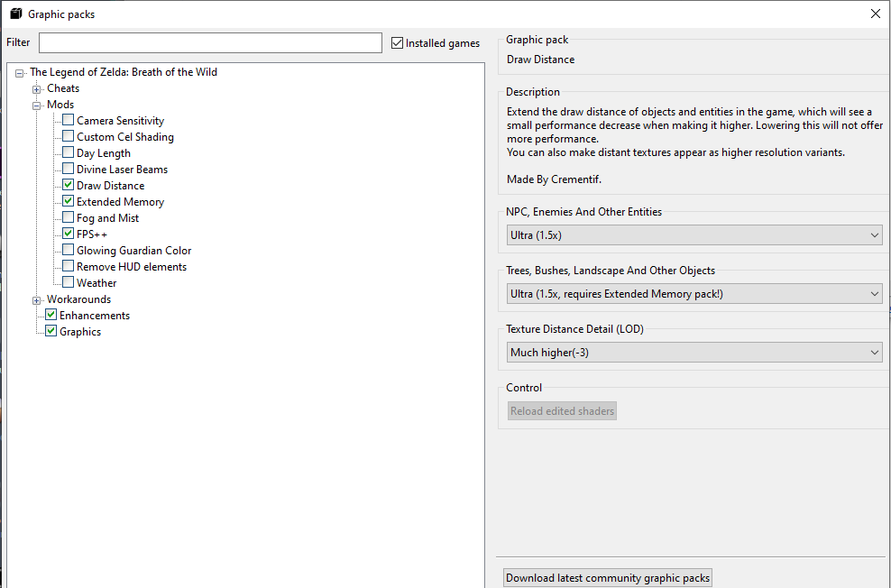Select the Divine Laser Beams label

click(122, 170)
